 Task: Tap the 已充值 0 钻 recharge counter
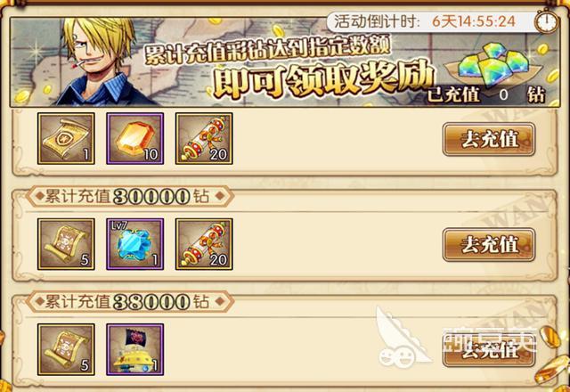pyautogui.click(x=485, y=95)
